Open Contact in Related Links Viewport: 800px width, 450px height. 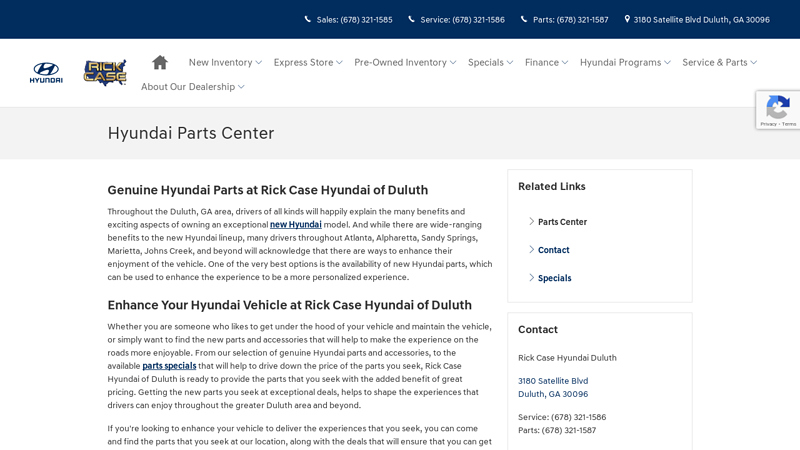[x=554, y=250]
